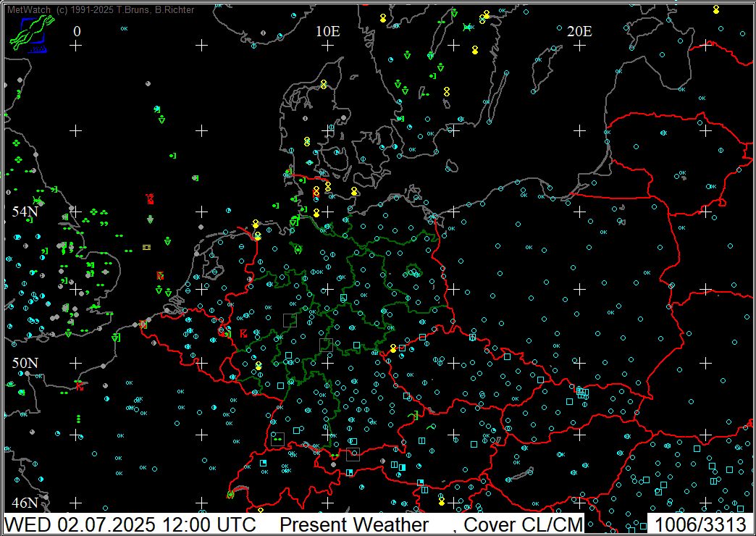The width and height of the screenshot is (756, 536).
Task: Click the yellow fog symbol over the North Sea
Action: tap(146, 247)
